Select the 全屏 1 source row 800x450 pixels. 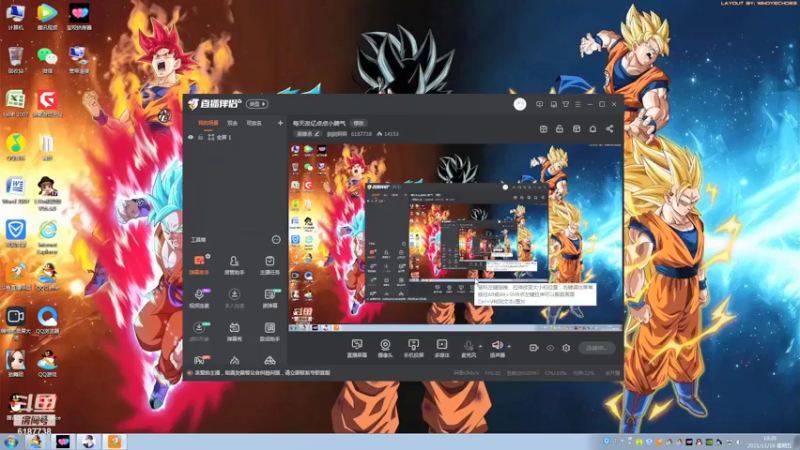[x=235, y=137]
